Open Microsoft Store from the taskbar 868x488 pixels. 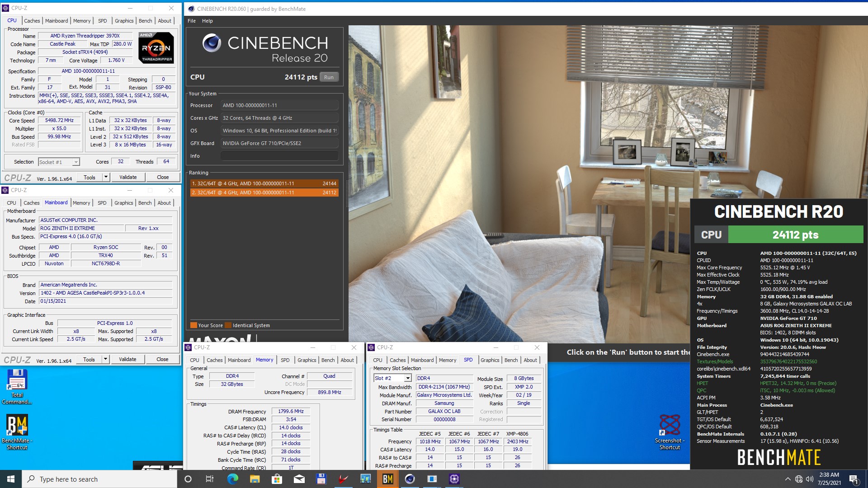[x=277, y=479]
